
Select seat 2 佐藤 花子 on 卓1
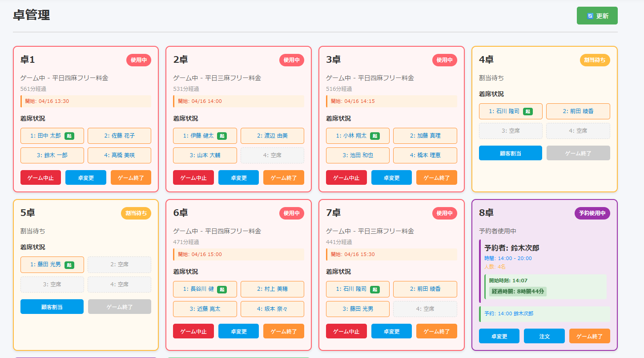coord(119,136)
